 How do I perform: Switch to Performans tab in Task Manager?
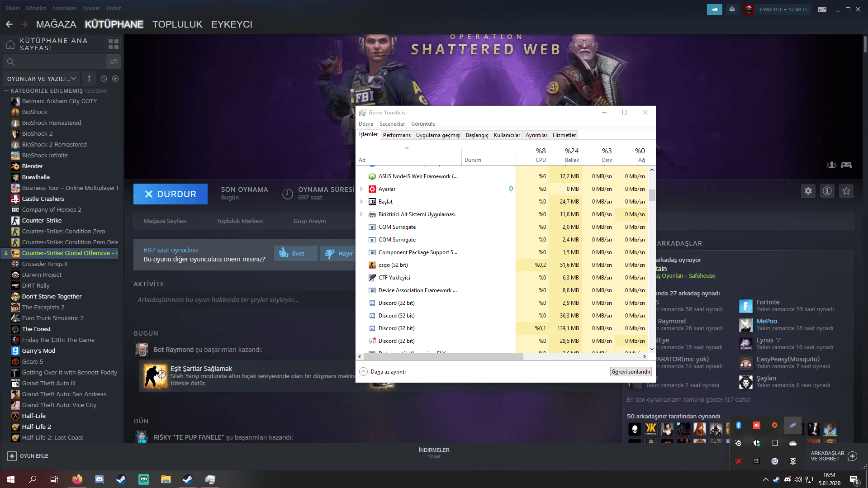(397, 135)
